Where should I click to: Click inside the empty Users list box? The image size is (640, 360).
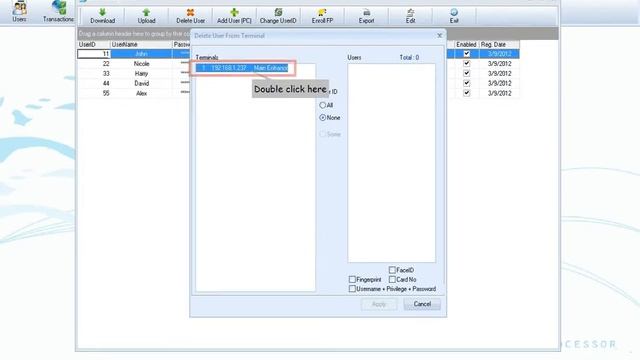click(x=391, y=163)
